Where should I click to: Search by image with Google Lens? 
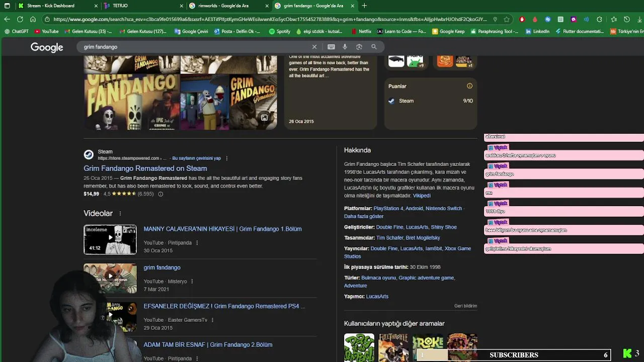coord(359,47)
